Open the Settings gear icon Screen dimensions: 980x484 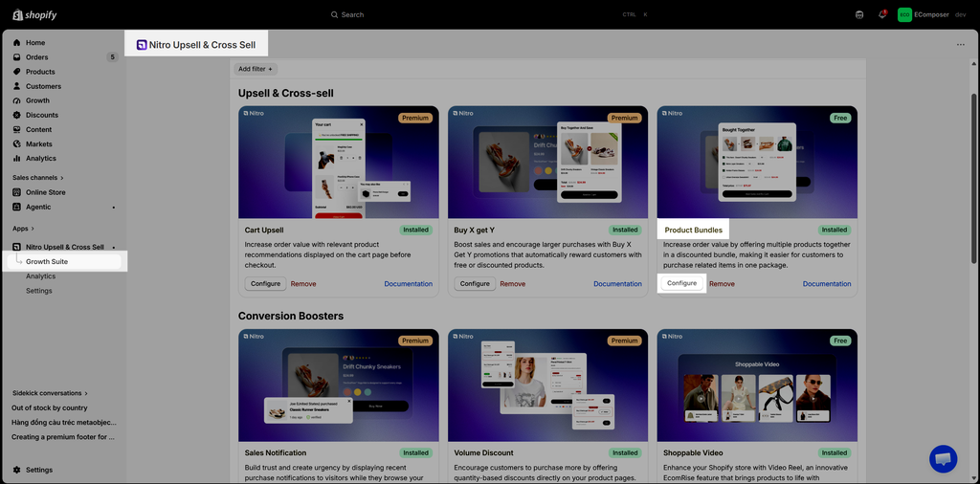tap(17, 470)
